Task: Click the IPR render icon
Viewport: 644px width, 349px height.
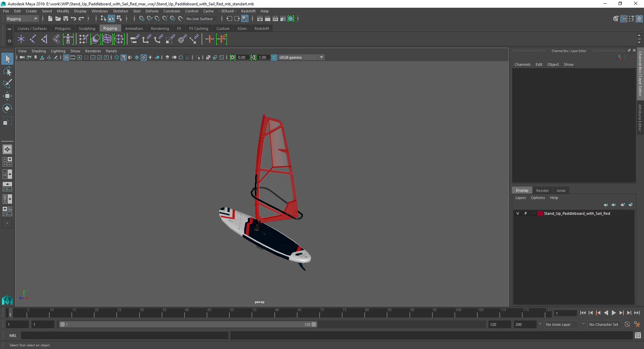Action: (275, 19)
